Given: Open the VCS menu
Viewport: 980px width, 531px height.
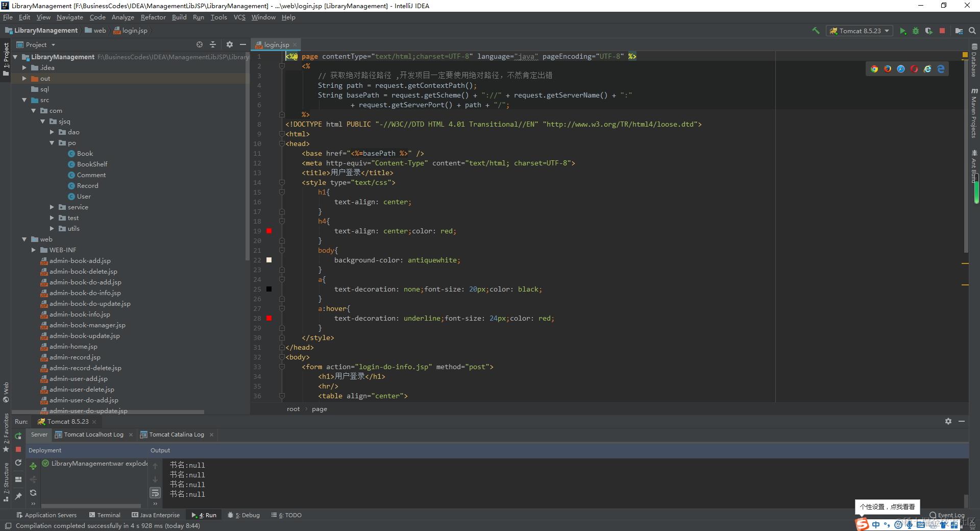Looking at the screenshot, I should tap(239, 17).
